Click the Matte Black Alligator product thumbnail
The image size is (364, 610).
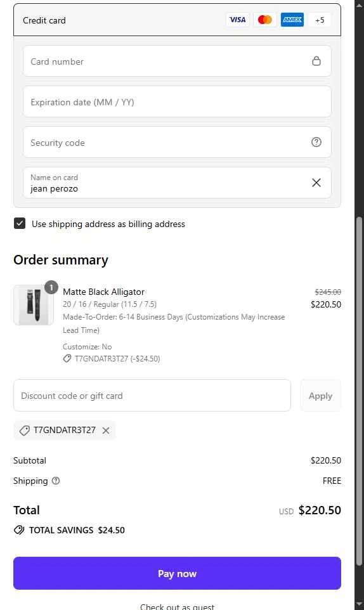[34, 305]
